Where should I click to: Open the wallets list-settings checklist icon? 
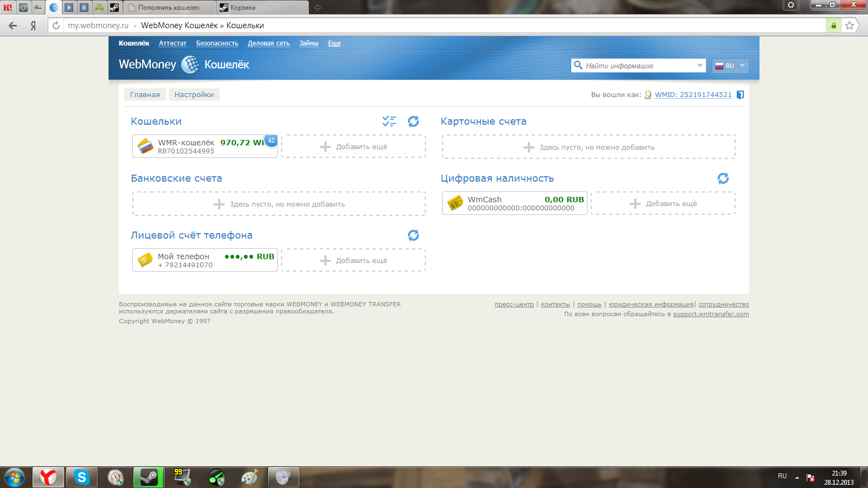(389, 121)
